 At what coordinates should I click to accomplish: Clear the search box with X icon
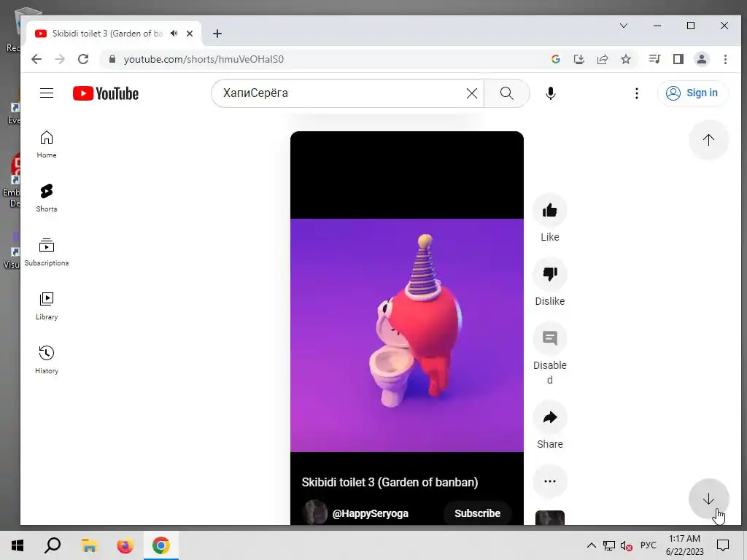pyautogui.click(x=472, y=93)
